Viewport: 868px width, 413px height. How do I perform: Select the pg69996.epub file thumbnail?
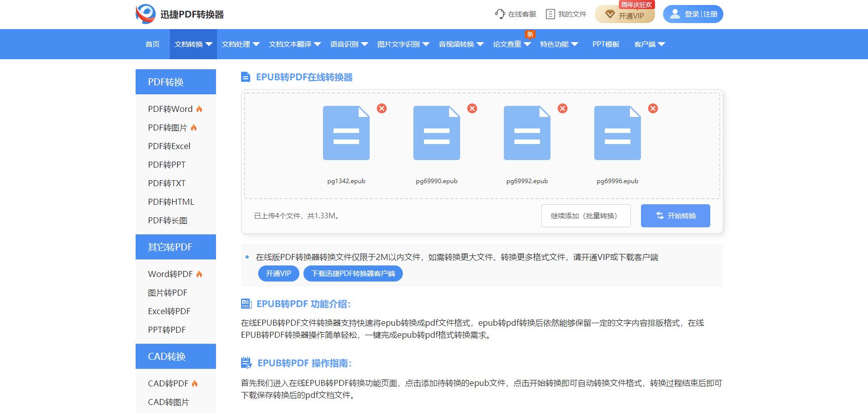click(617, 133)
